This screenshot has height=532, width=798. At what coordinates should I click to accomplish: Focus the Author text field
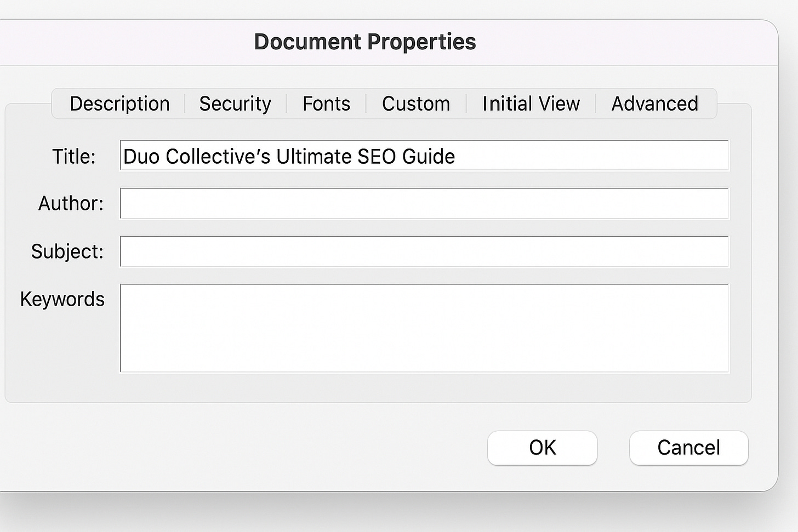click(x=424, y=203)
